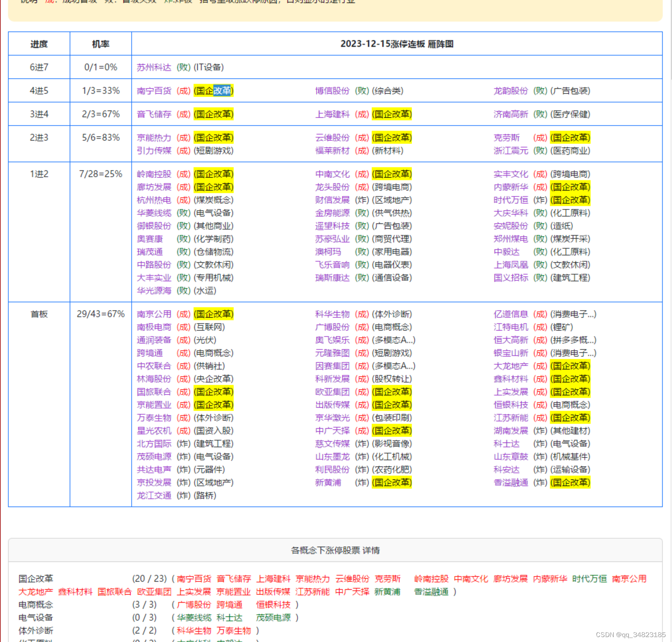Click the 江特电机 stock link
This screenshot has height=642, width=672.
coord(510,327)
